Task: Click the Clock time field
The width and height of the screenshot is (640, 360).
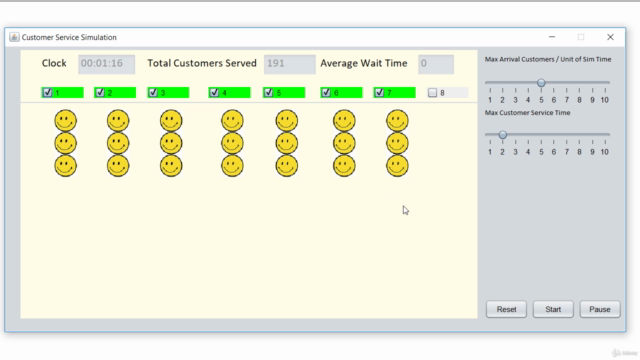Action: (107, 64)
